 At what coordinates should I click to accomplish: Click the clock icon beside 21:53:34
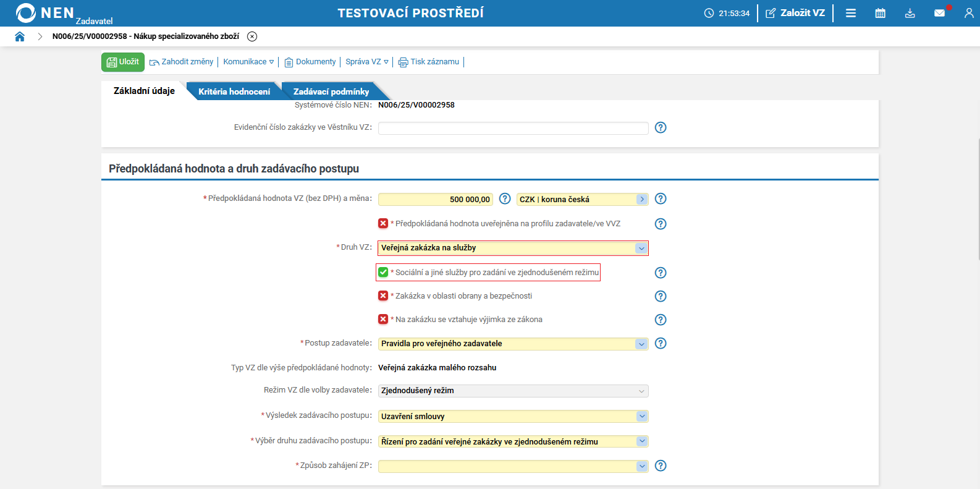click(x=709, y=13)
